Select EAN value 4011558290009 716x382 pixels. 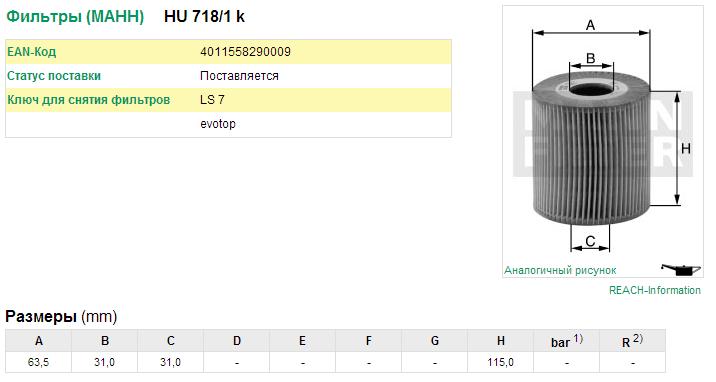point(245,52)
